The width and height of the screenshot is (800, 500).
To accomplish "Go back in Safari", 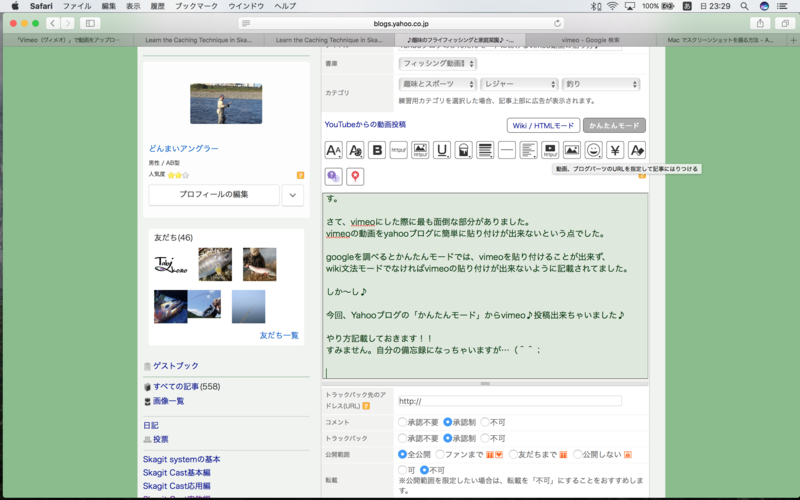I will pos(53,23).
